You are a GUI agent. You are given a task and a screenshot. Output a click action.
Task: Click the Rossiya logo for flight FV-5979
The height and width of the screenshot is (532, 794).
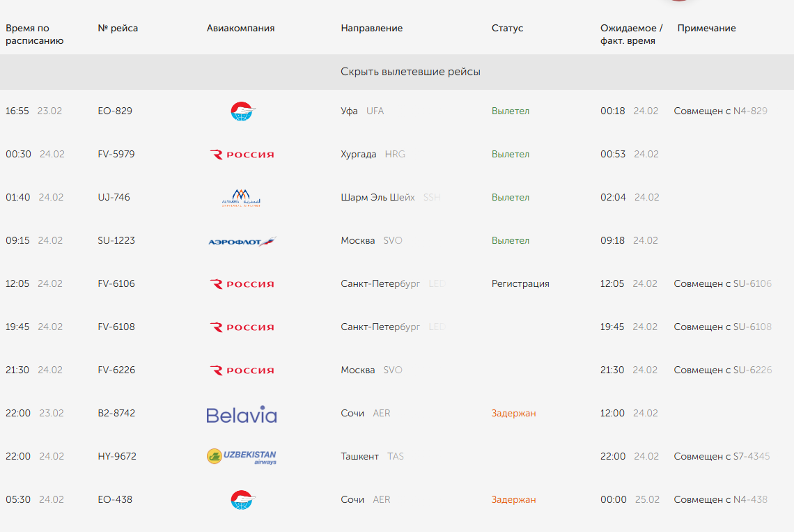(242, 155)
